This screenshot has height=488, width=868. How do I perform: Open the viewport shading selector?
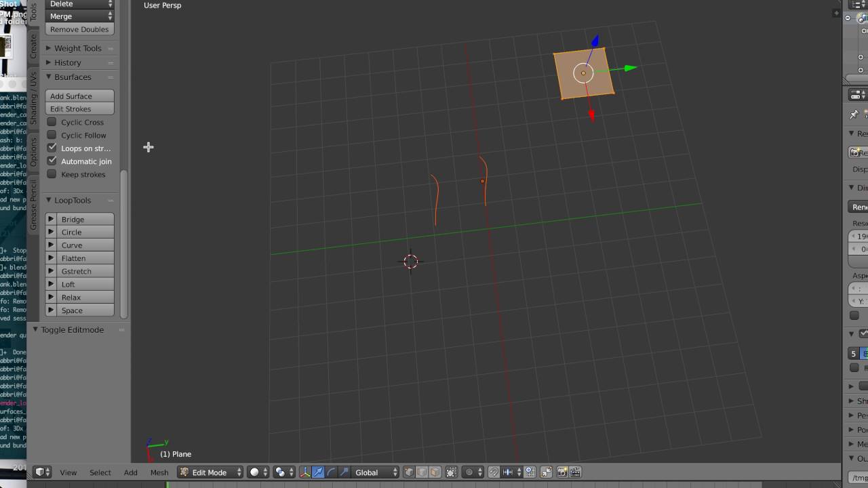258,472
